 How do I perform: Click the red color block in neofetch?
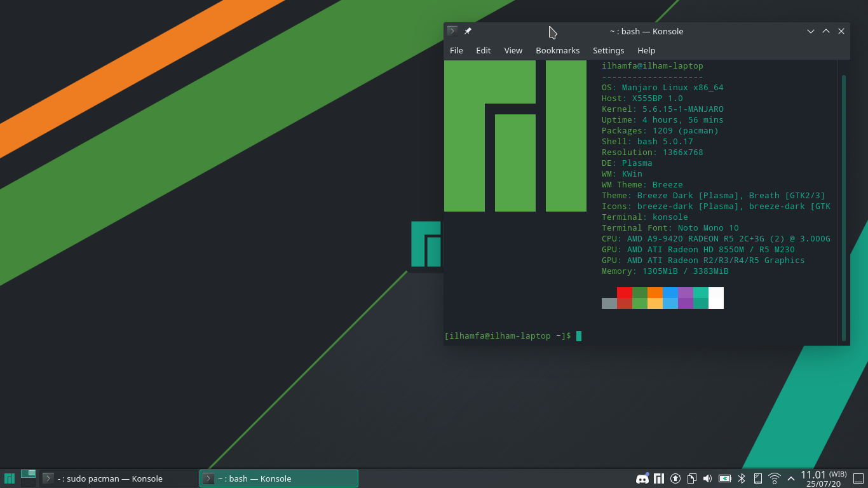(x=625, y=292)
